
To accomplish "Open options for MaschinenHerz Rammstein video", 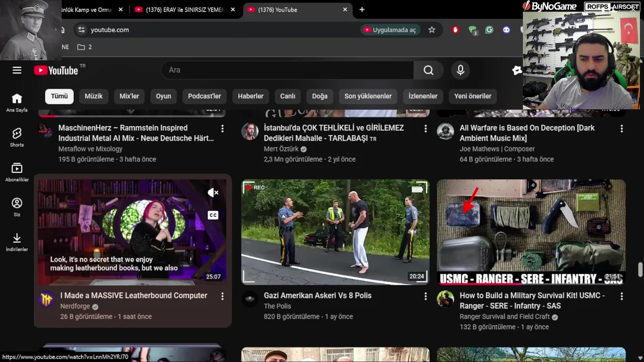I will pyautogui.click(x=222, y=129).
